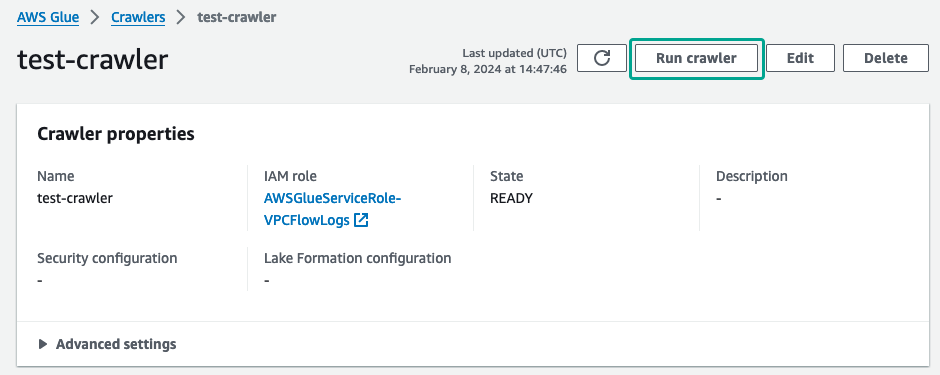Screen dimensions: 940x375
Task: Go to Crawlers breadcrumb link
Action: [138, 17]
